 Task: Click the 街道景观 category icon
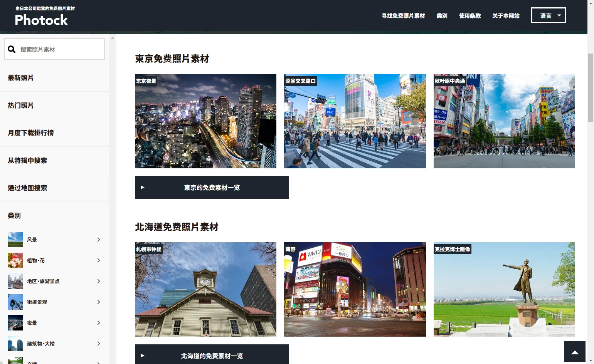click(x=15, y=302)
